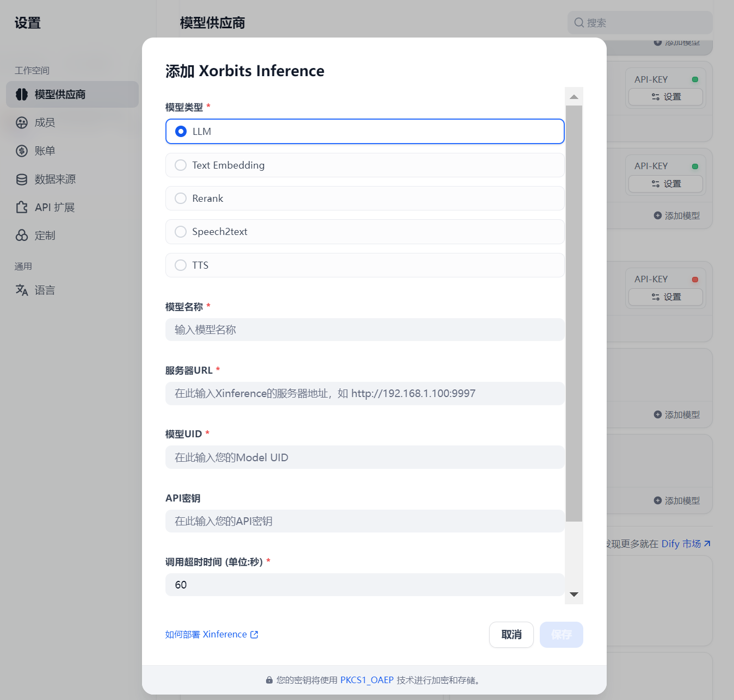Click the translate icon for 语言
This screenshot has width=734, height=700.
point(22,290)
